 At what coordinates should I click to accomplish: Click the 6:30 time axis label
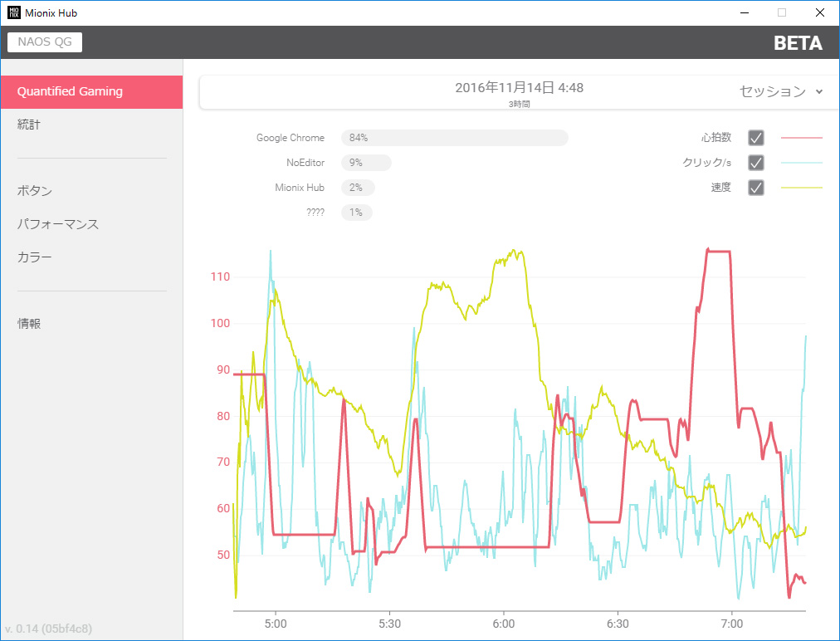click(x=618, y=624)
